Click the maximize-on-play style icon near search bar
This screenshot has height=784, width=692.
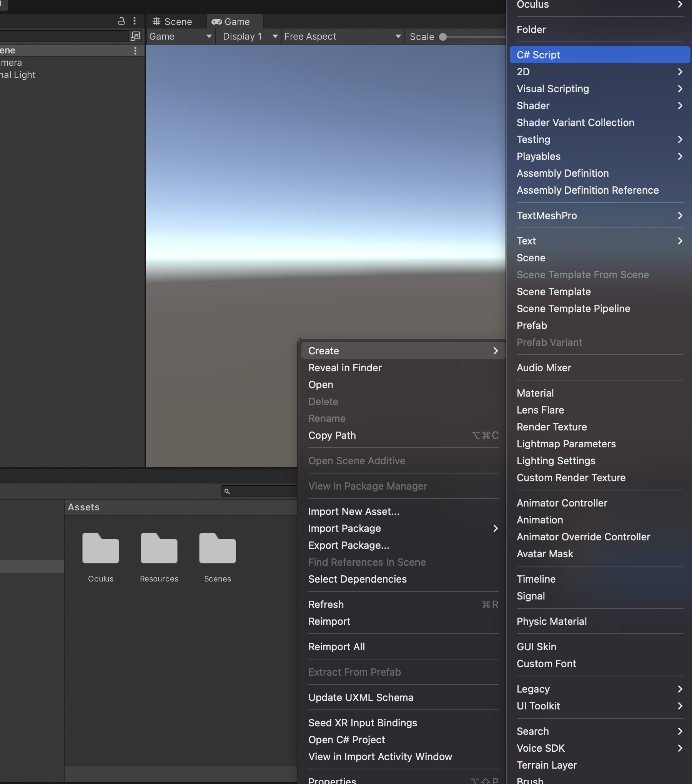pyautogui.click(x=135, y=36)
